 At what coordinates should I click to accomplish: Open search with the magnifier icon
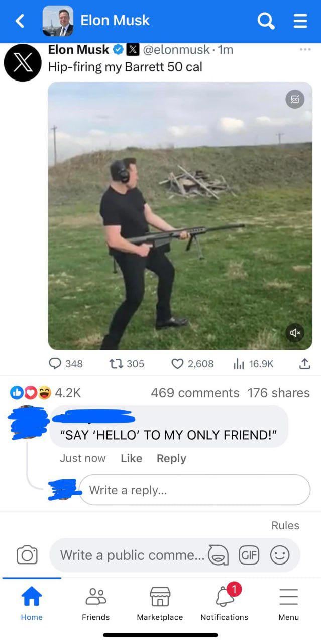(266, 21)
